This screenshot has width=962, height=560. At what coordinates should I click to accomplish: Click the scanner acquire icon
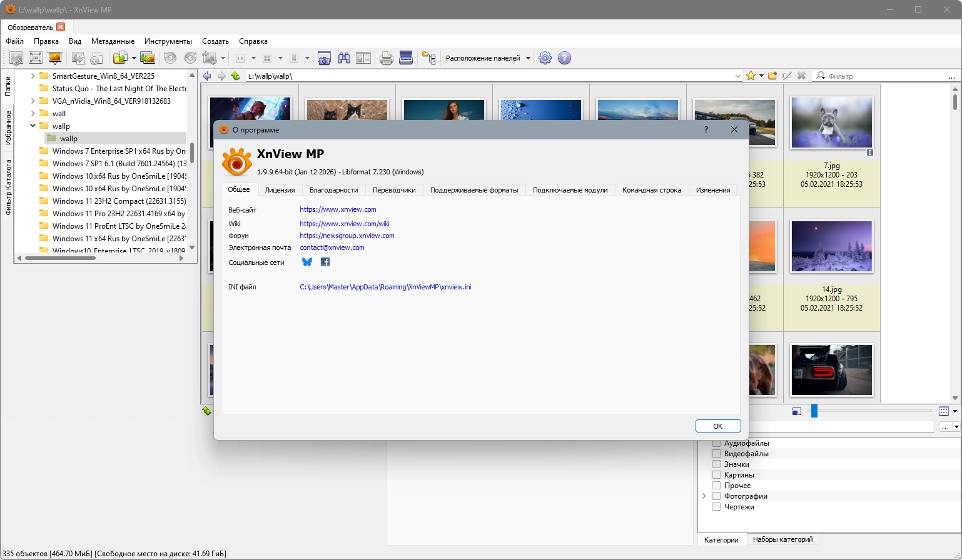[x=406, y=58]
